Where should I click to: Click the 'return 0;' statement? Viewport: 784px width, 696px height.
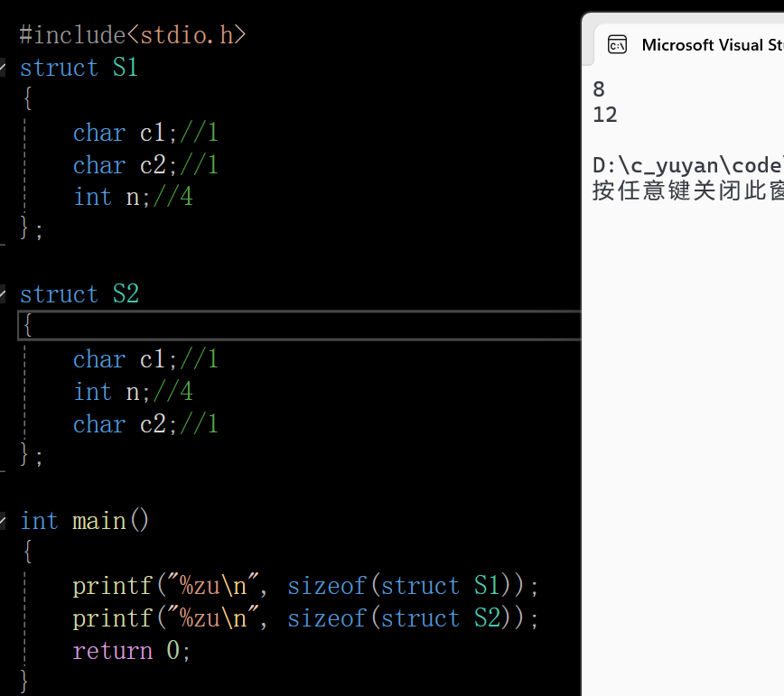tap(132, 651)
